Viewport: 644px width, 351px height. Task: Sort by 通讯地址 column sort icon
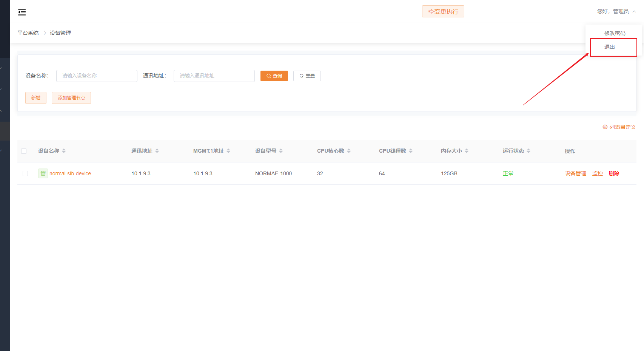[x=157, y=151]
